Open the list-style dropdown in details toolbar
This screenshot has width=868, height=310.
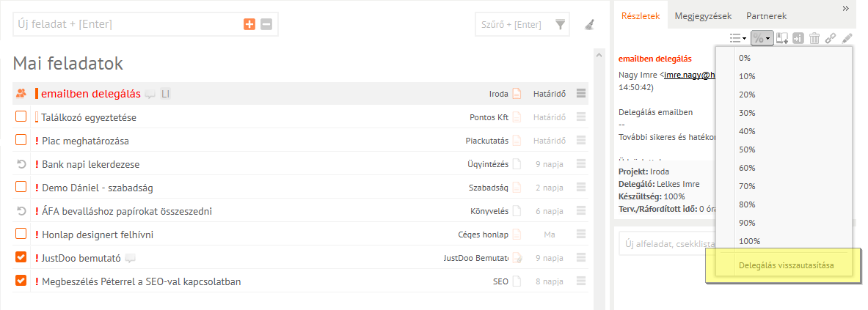[737, 39]
